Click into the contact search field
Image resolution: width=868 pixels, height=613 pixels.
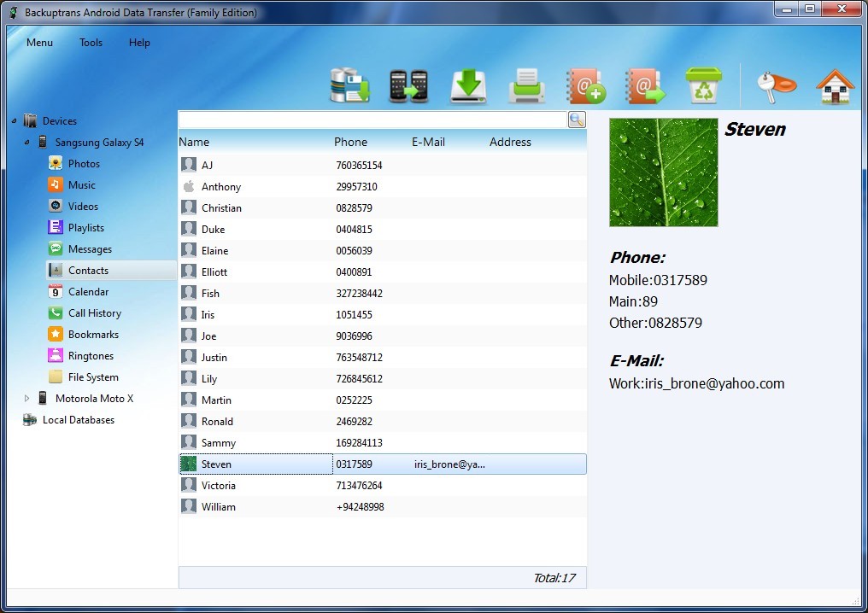pyautogui.click(x=372, y=120)
